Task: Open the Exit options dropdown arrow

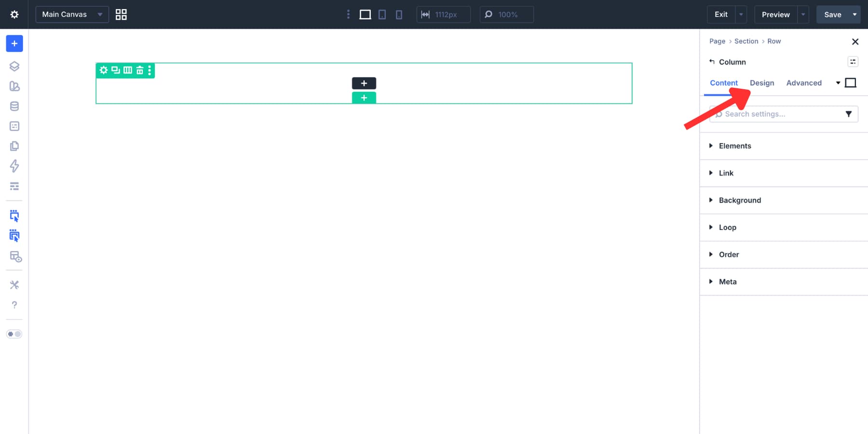Action: [741, 14]
